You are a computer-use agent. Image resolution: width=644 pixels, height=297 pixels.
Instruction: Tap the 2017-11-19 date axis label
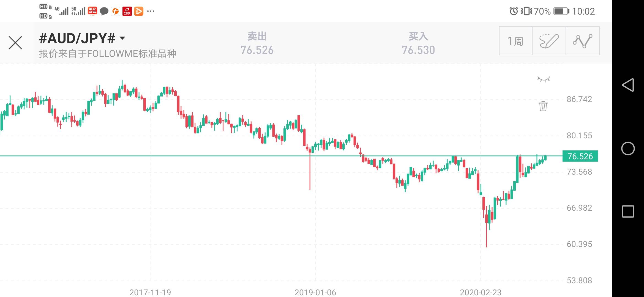150,292
